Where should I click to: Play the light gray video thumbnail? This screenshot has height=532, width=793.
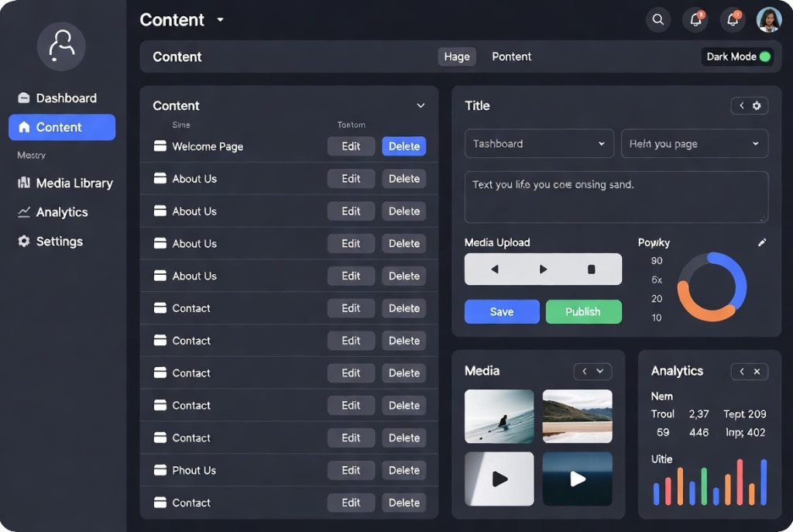[499, 479]
